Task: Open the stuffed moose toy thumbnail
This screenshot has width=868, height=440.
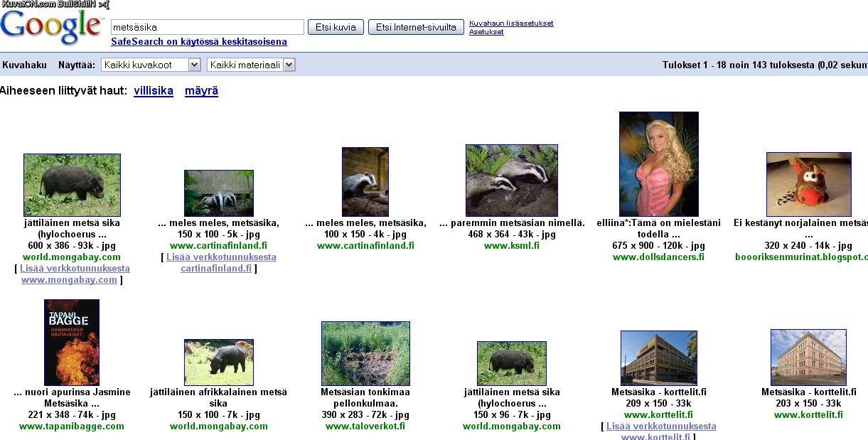Action: click(808, 184)
